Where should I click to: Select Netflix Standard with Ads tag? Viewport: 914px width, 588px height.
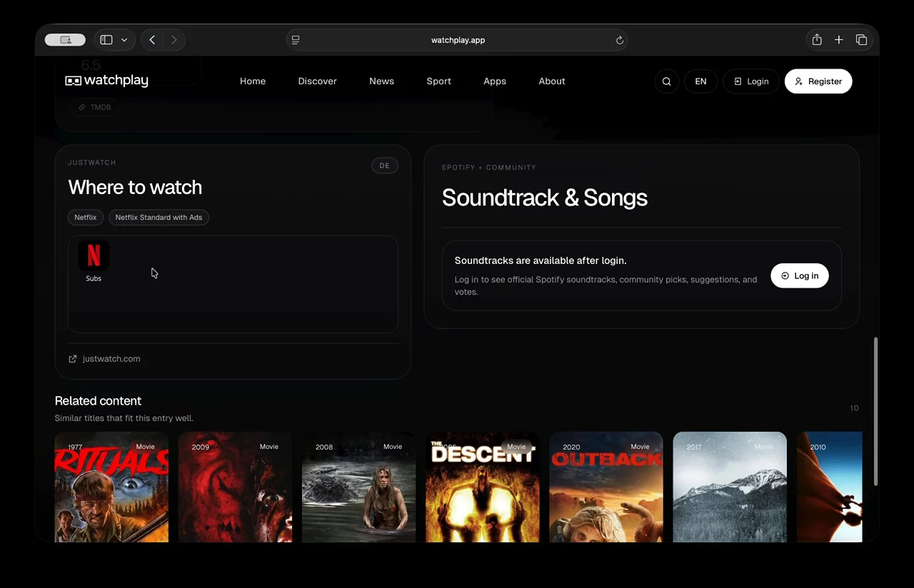point(159,217)
